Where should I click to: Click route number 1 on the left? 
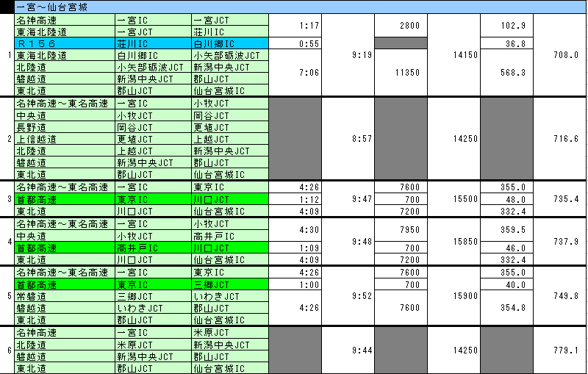(x=9, y=55)
